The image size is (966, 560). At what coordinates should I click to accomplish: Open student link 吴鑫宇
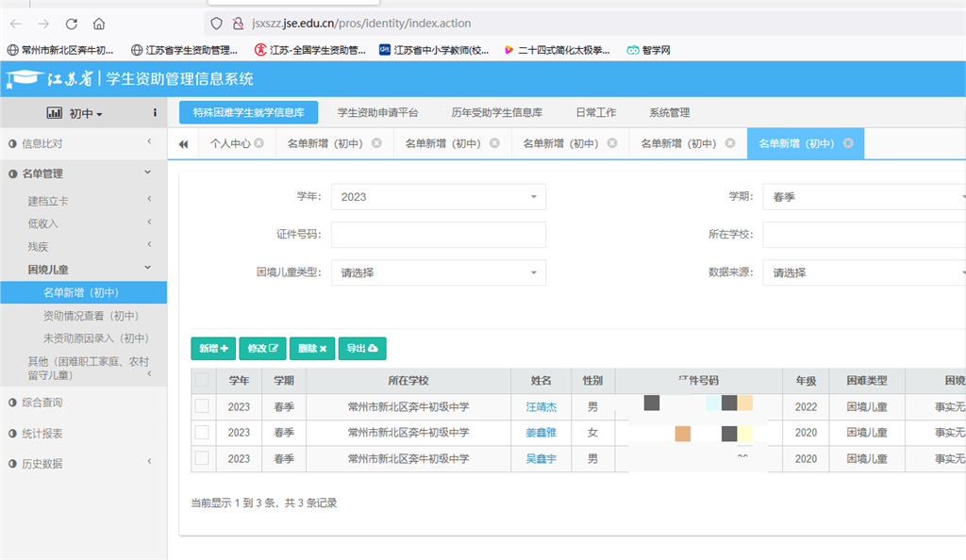click(x=541, y=458)
